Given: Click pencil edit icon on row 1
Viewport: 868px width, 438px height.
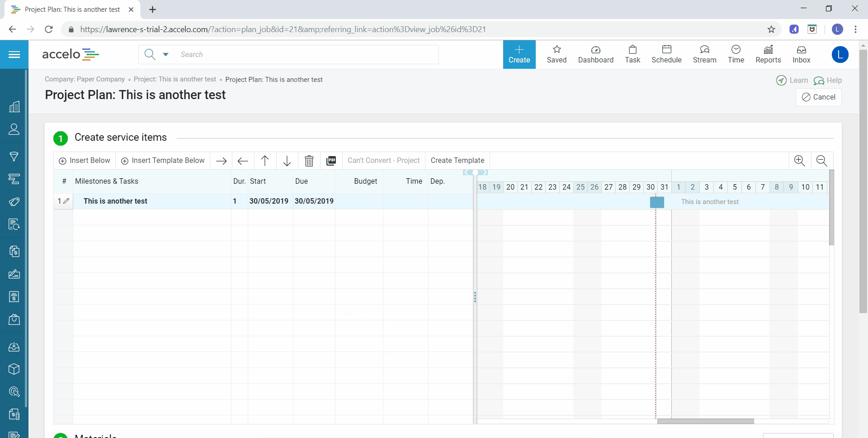Looking at the screenshot, I should tap(66, 201).
